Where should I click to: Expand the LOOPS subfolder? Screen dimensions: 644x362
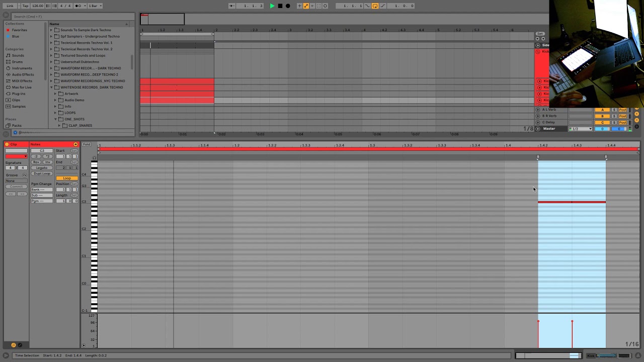pyautogui.click(x=55, y=113)
